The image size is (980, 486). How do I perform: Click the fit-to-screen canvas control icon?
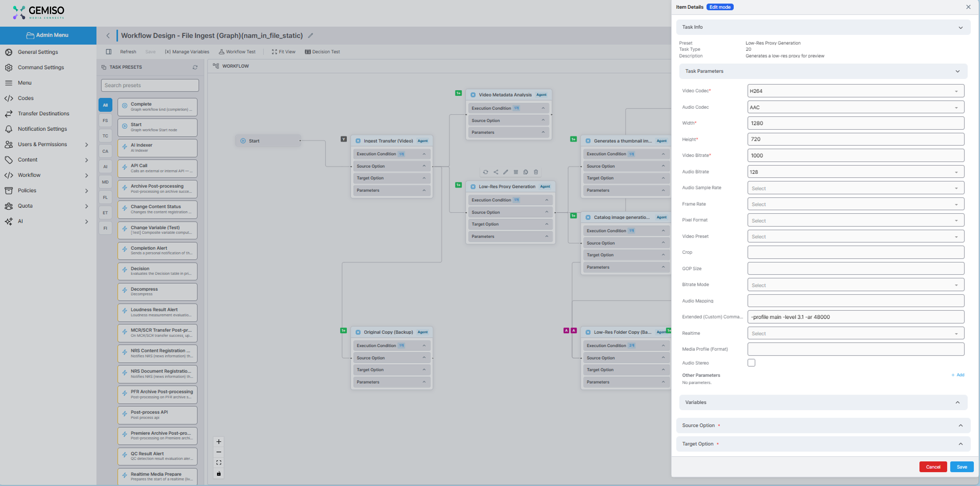pos(219,463)
